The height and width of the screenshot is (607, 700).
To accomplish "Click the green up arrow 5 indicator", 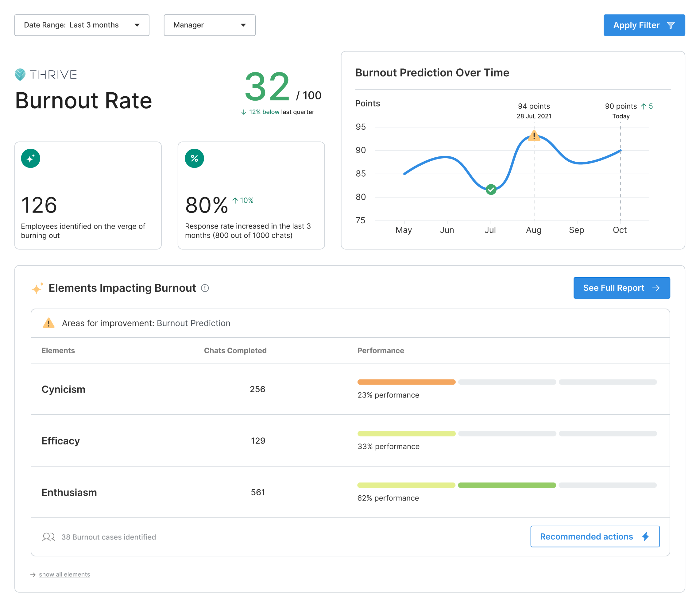I will pyautogui.click(x=647, y=106).
